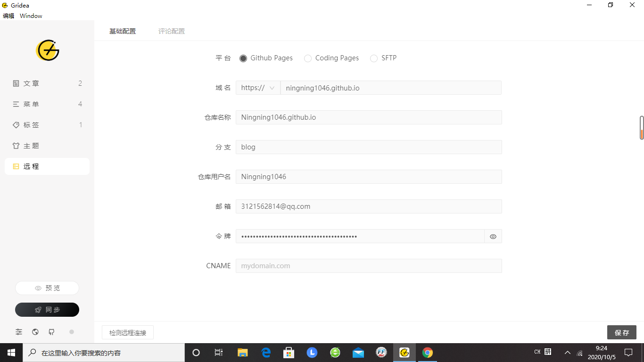Click the Gridea logo at sidebar top

(x=47, y=51)
